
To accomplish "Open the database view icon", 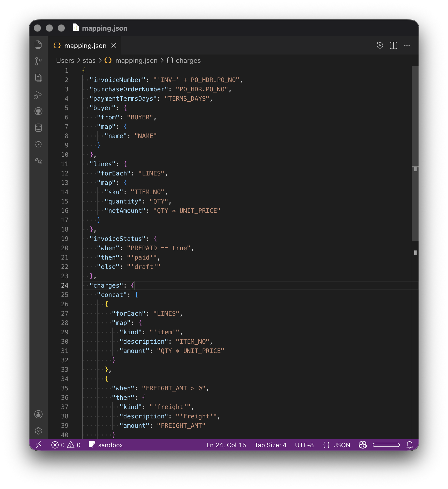I will pos(38,128).
